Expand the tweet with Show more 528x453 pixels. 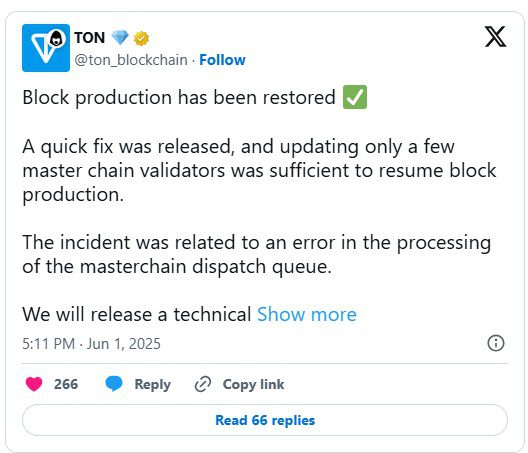coord(307,315)
